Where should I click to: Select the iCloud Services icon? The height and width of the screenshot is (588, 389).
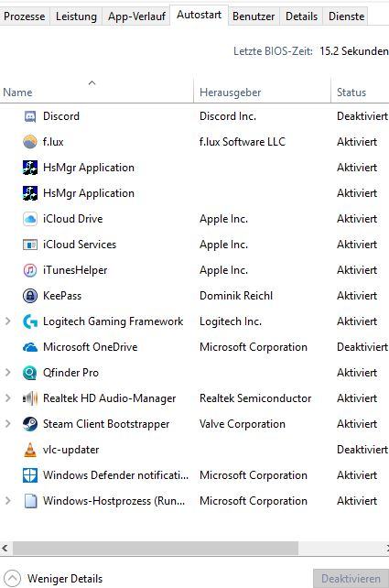(30, 245)
